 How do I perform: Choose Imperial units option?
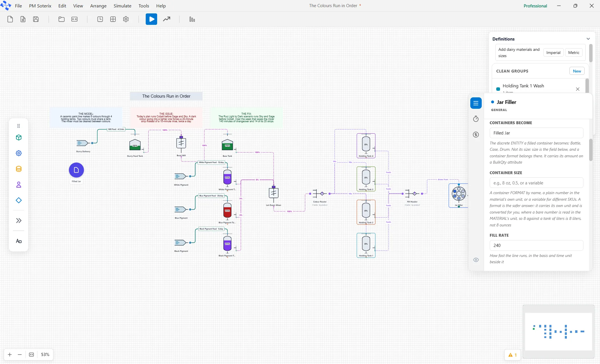553,53
